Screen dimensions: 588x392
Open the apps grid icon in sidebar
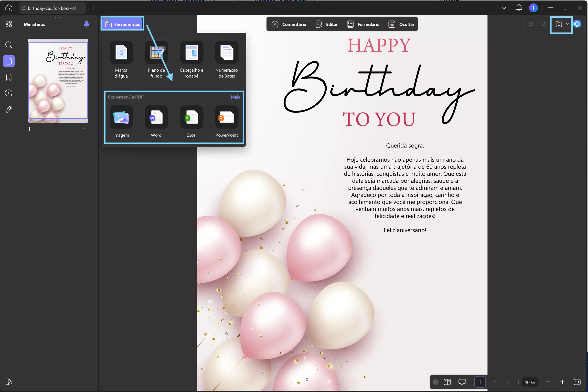coord(9,24)
